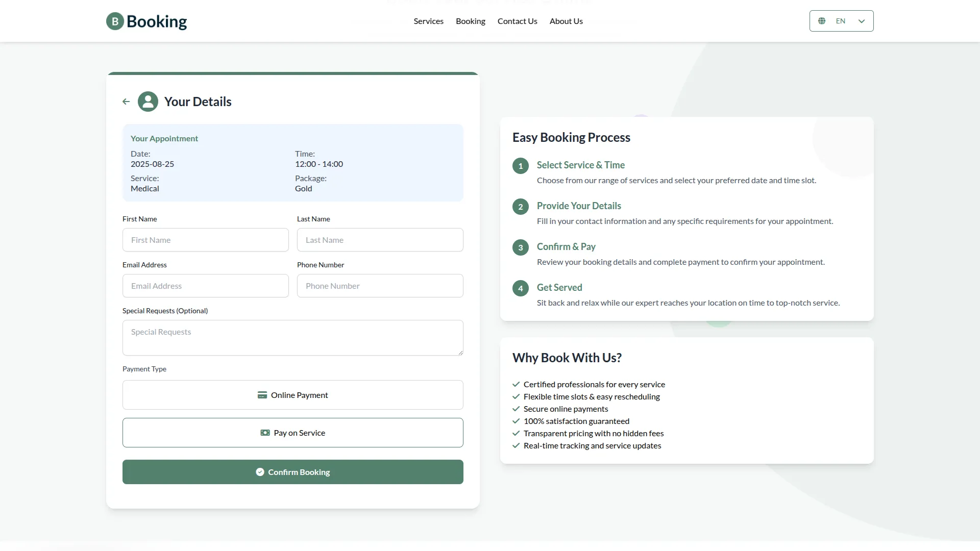The image size is (980, 551).
Task: Select Online Payment option
Action: tap(293, 395)
